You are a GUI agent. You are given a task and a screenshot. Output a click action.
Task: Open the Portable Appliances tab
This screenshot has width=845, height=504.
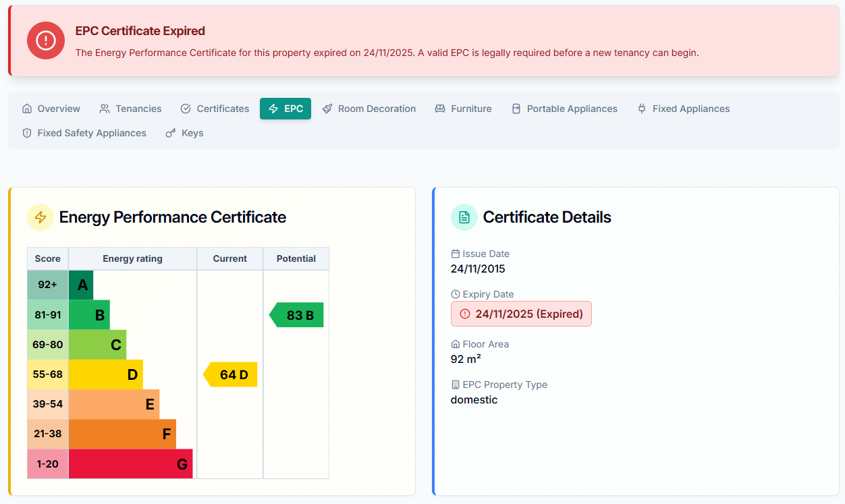pos(564,109)
